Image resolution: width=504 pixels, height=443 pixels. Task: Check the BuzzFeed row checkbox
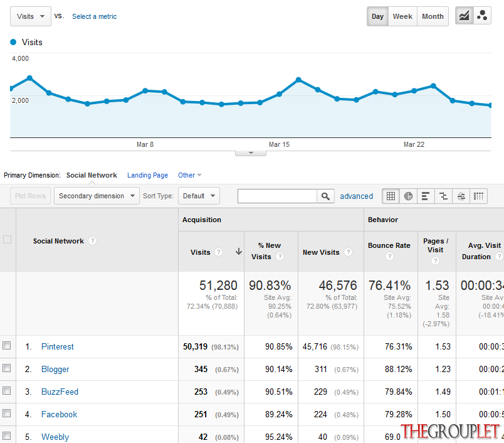point(7,390)
